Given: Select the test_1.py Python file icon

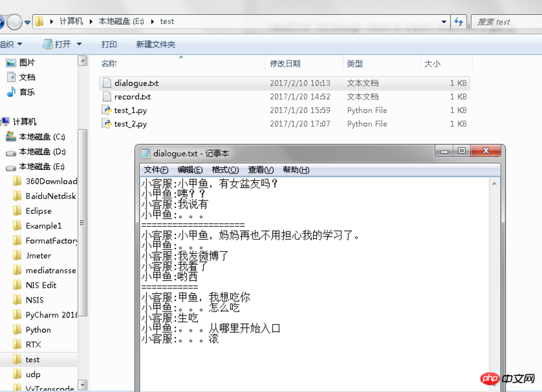Looking at the screenshot, I should (x=106, y=110).
